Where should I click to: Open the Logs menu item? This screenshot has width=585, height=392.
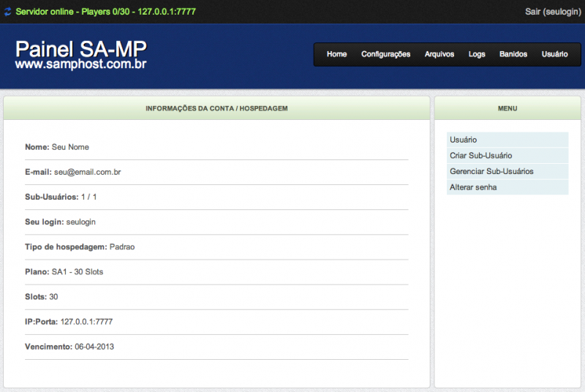tap(477, 54)
